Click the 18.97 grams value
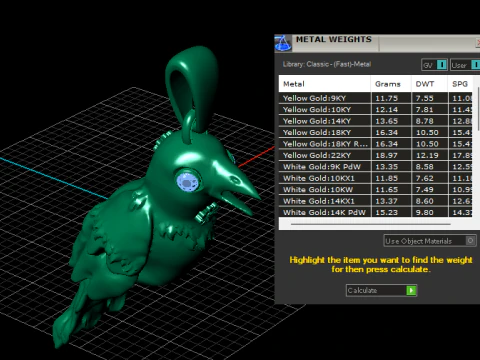The image size is (480, 360). (387, 155)
